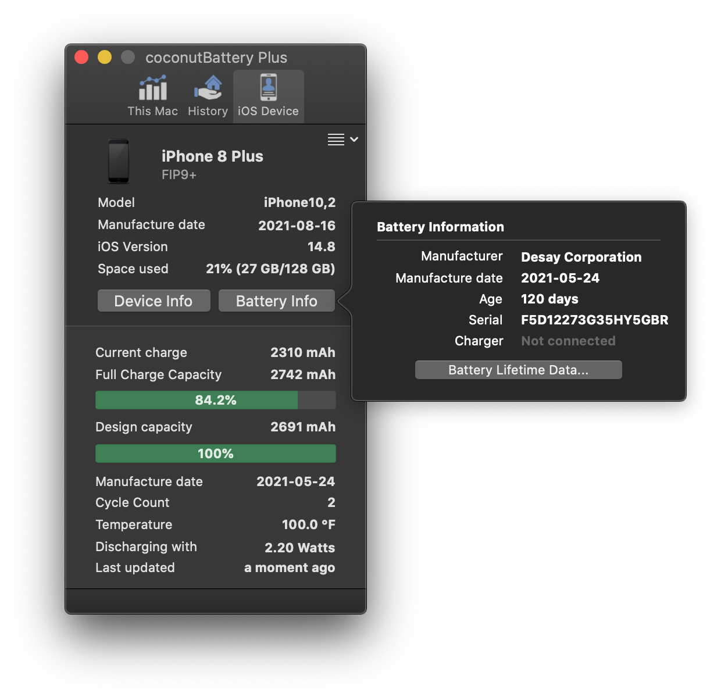Click the battery serial F5D12273G35HY5GBR

pyautogui.click(x=595, y=320)
